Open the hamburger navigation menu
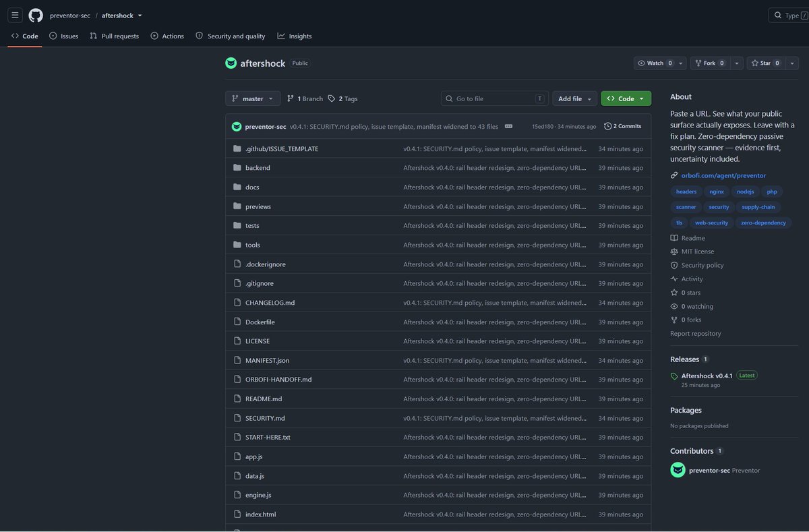This screenshot has height=532, width=809. click(15, 15)
